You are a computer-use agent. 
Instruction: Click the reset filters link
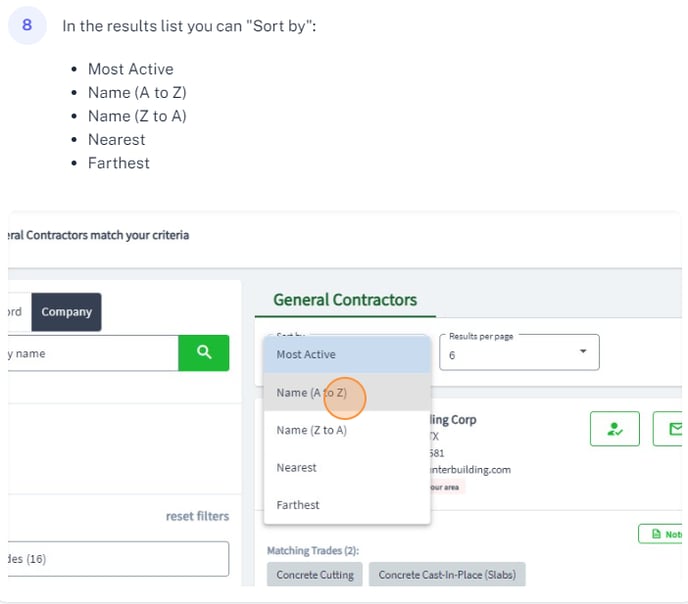(x=197, y=516)
